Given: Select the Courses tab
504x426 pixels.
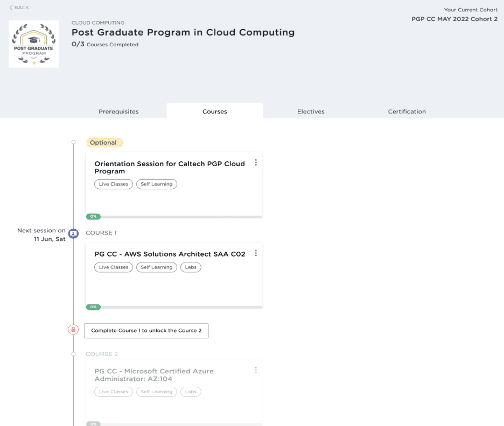Looking at the screenshot, I should 215,111.
